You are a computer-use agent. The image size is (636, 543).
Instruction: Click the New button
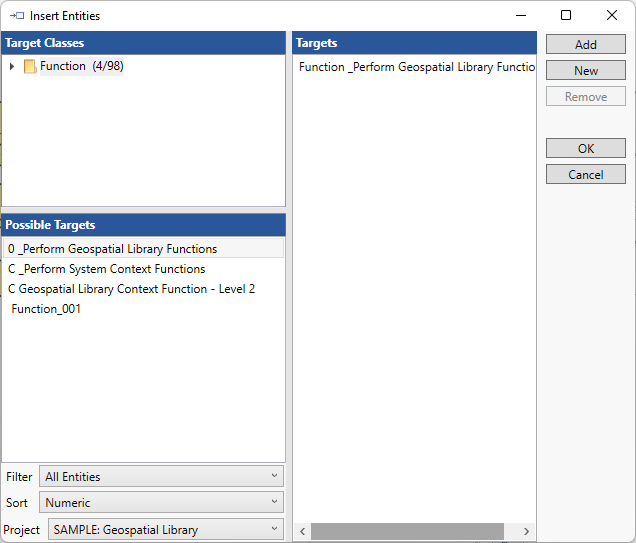point(585,71)
